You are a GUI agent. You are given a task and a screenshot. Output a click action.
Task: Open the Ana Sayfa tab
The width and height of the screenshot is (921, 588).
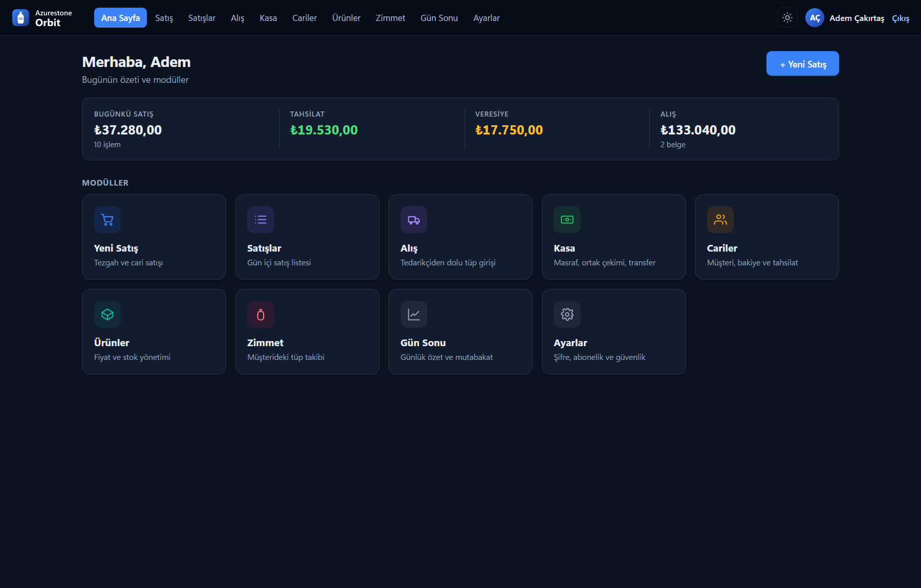pyautogui.click(x=120, y=18)
